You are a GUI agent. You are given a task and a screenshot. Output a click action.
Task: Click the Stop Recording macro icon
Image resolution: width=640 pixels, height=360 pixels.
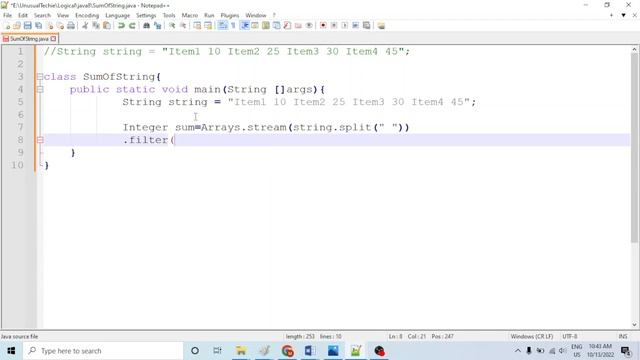point(334,26)
